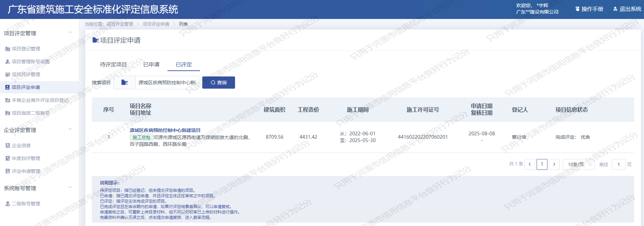Click the 年度自评管理 sidebar icon

7,159
